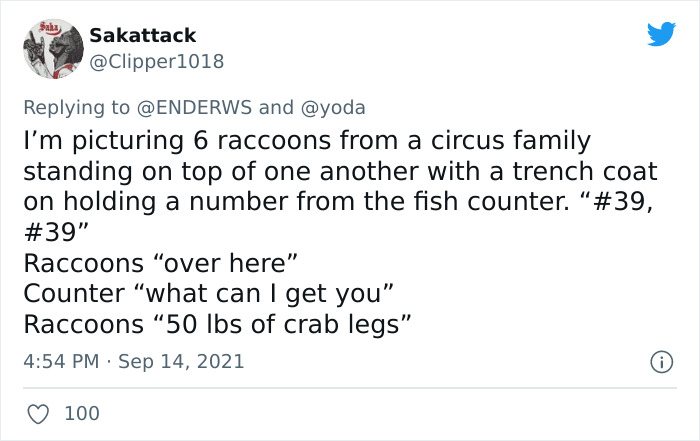This screenshot has height=441, width=700.
Task: Click the second "#39" on its own line
Action: 55,234
